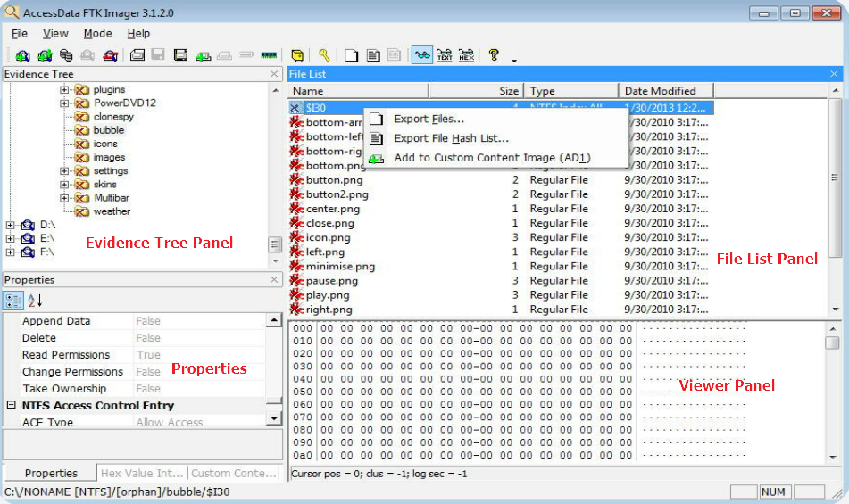Close the File List panel

834,74
